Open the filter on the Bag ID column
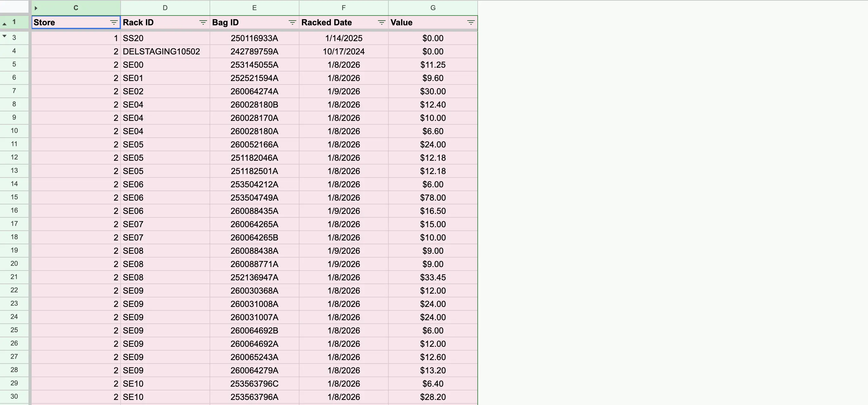 click(292, 22)
